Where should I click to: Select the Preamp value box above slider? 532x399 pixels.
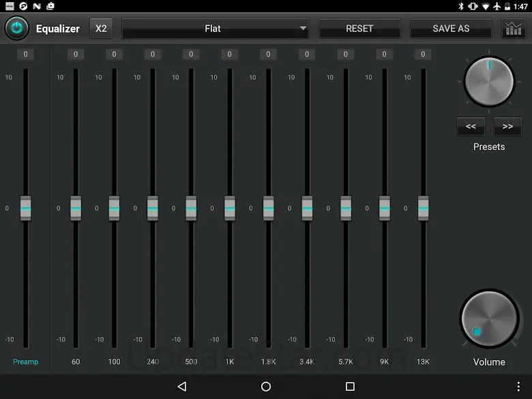[x=26, y=55]
